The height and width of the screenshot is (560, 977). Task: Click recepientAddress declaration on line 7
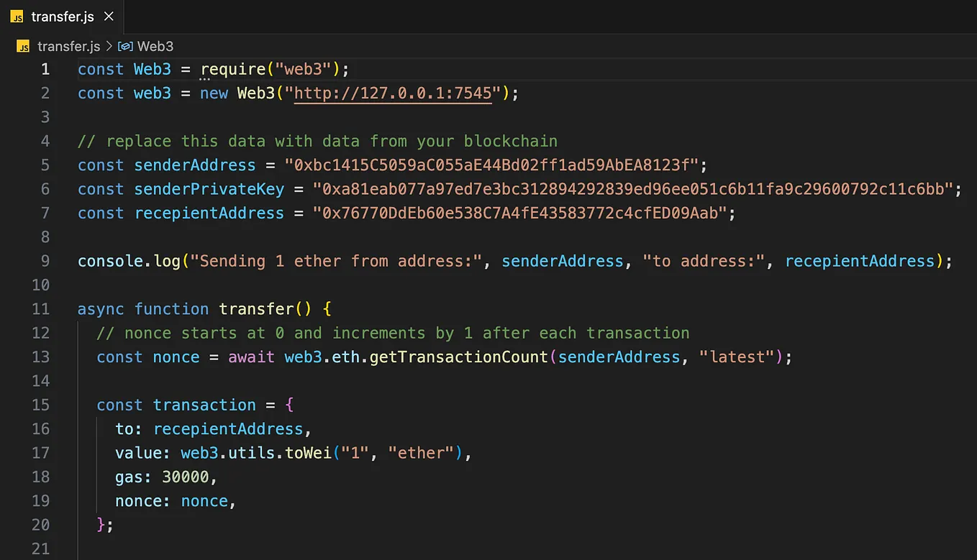[x=209, y=214]
